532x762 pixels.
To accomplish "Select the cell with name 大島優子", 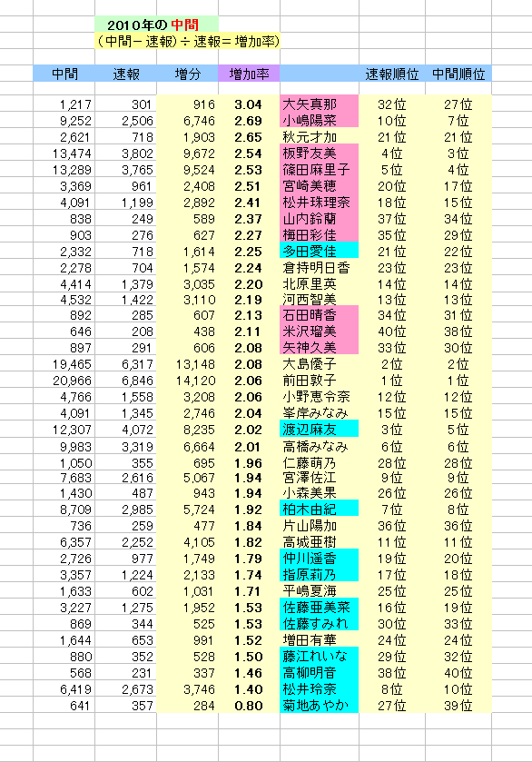I will (320, 364).
